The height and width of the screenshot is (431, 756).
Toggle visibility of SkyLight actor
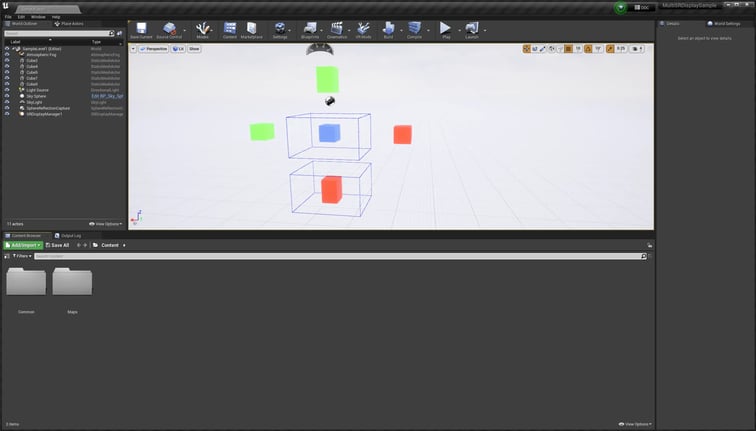[x=7, y=102]
